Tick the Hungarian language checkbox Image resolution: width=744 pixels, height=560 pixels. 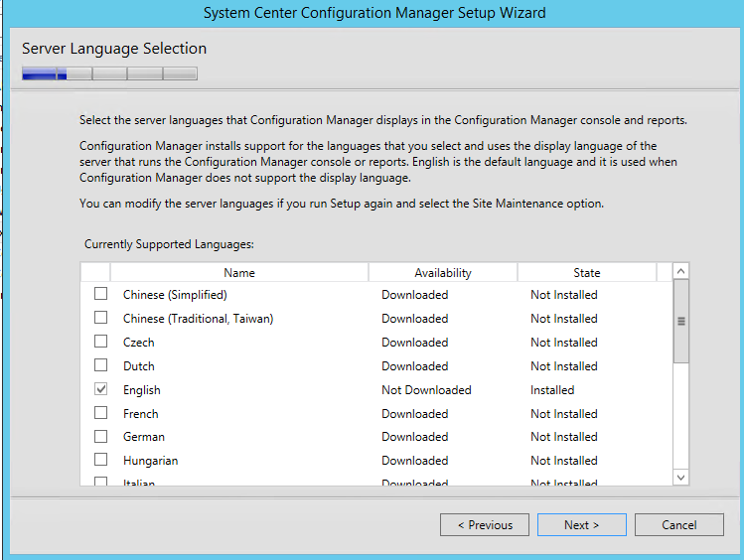point(100,460)
